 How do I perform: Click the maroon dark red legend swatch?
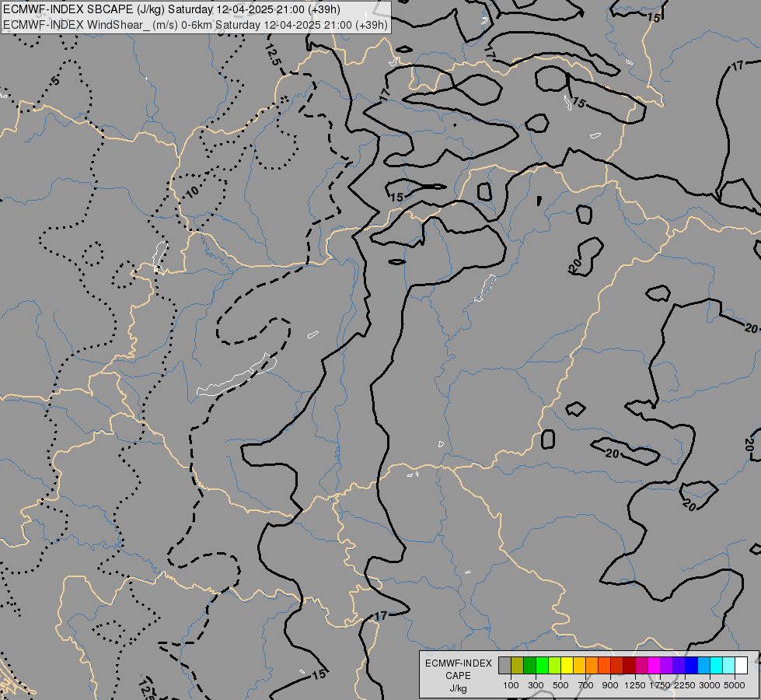[629, 665]
